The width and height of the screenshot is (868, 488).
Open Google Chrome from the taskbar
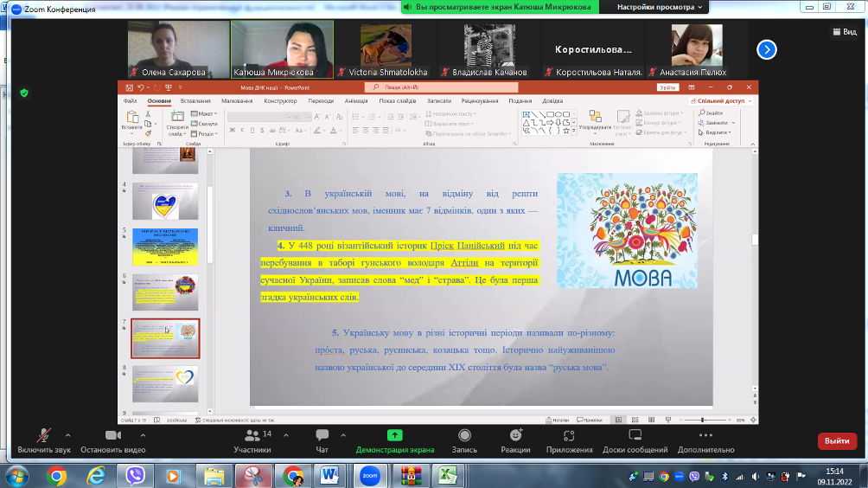point(57,475)
